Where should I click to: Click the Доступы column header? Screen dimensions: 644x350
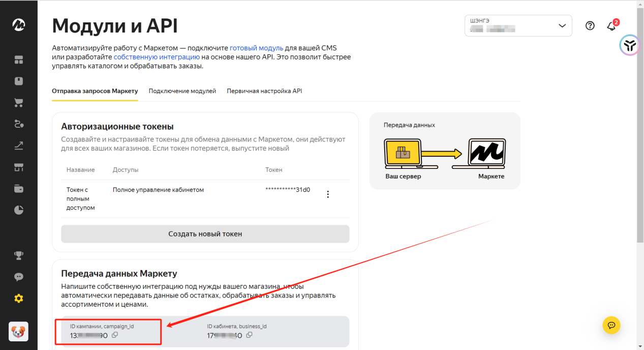126,170
